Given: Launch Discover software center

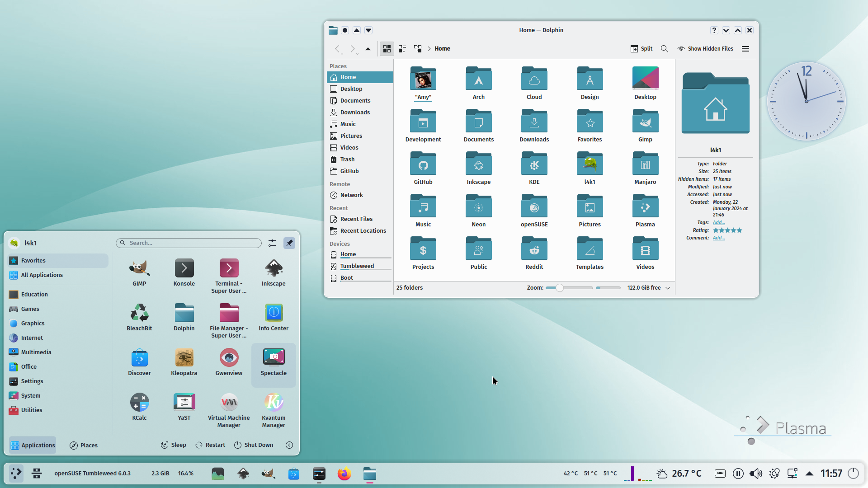Looking at the screenshot, I should [139, 362].
